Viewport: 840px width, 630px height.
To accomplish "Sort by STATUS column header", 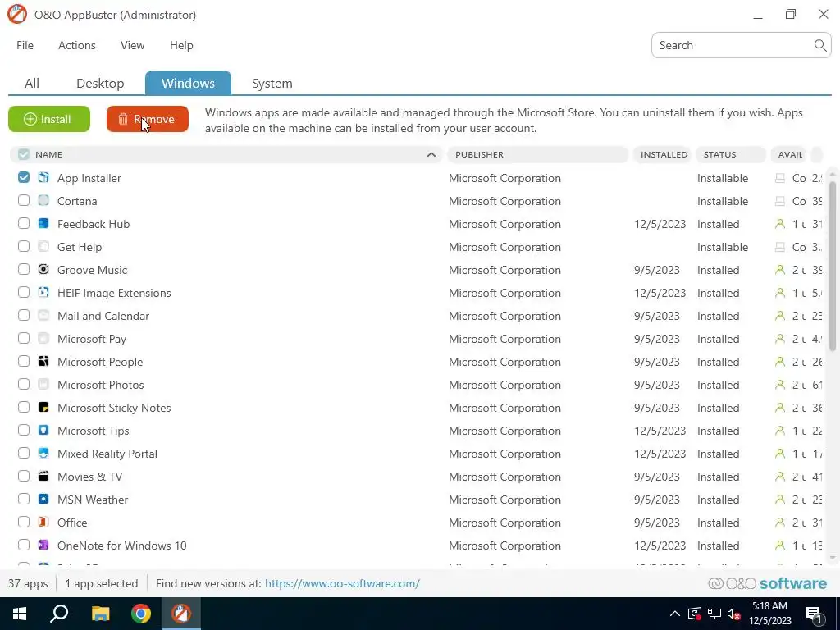I will 731,154.
